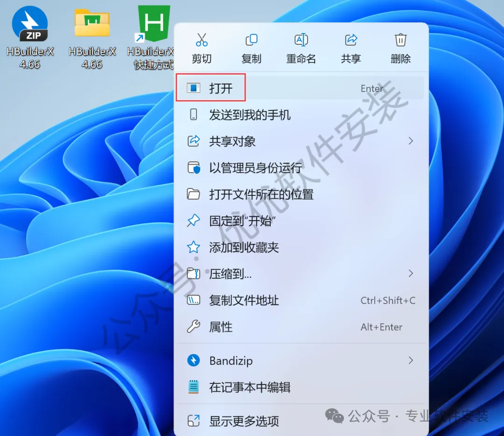Select the HBuilderX 4.66 ZIP archive icon

pos(30,24)
